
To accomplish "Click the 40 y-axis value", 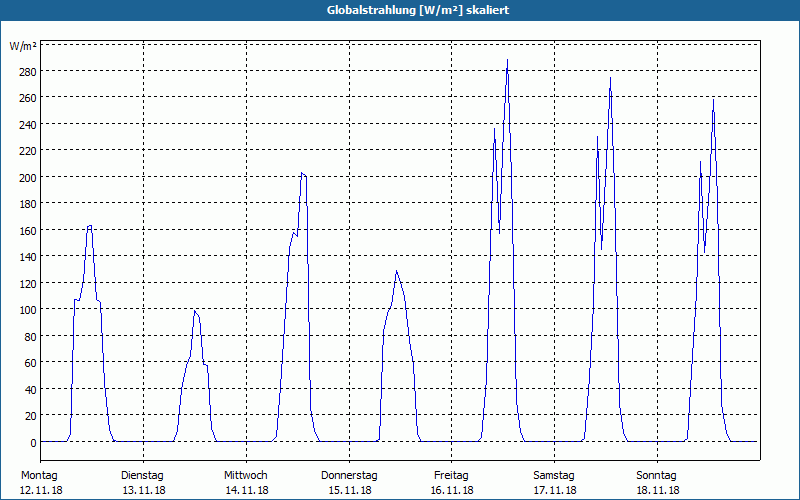I will [31, 390].
